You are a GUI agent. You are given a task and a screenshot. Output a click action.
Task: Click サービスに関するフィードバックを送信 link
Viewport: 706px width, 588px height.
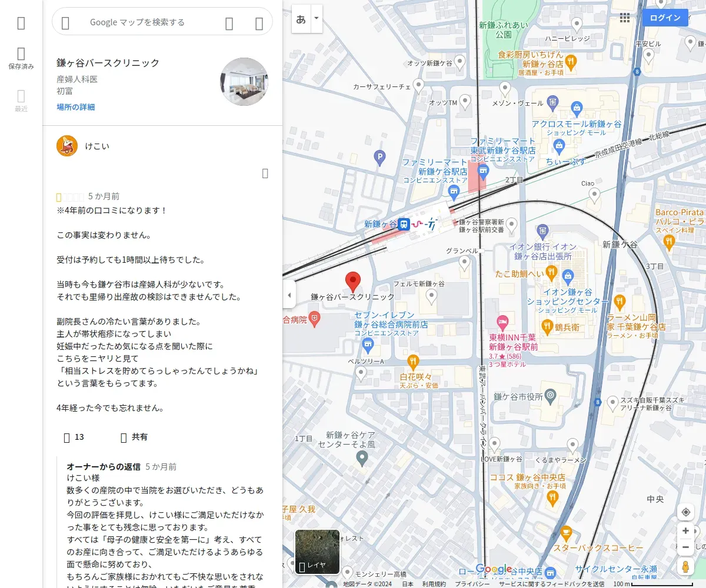click(551, 584)
